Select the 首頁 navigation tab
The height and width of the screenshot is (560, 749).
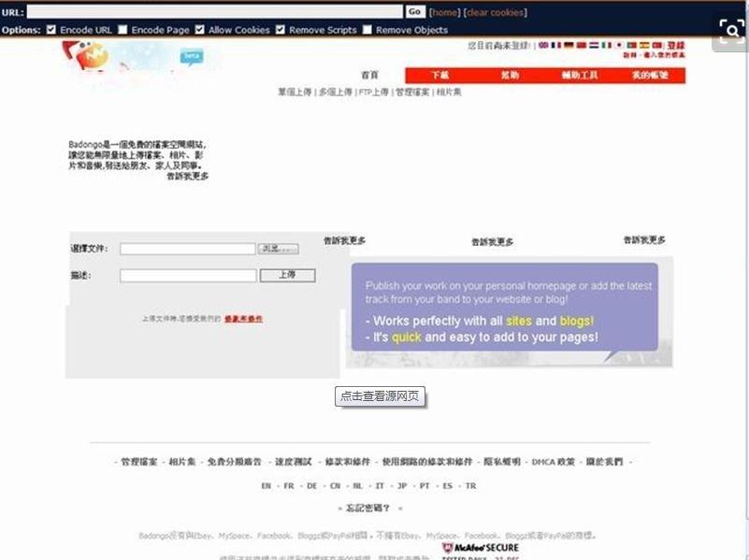[x=369, y=75]
